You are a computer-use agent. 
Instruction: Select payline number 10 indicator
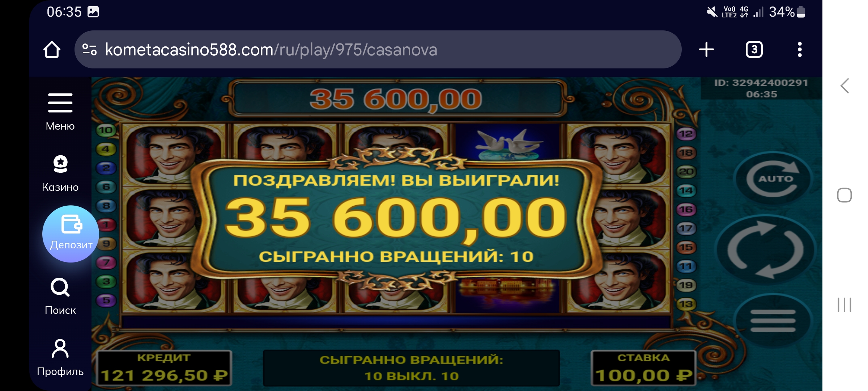coord(106,130)
